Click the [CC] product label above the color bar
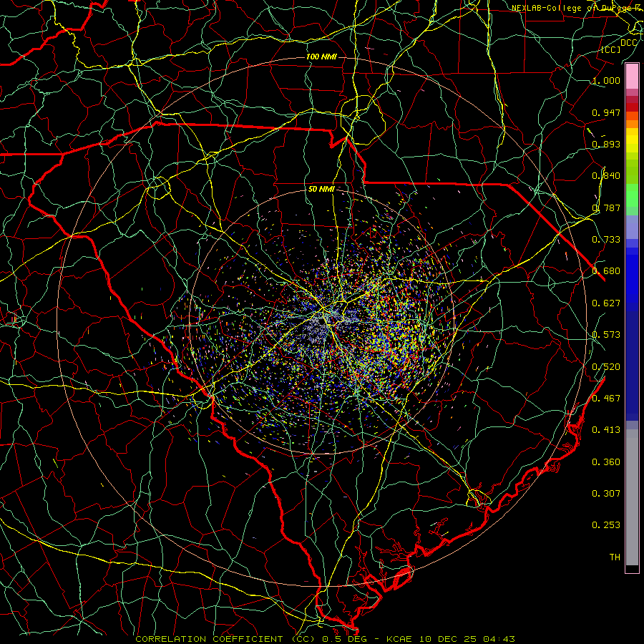This screenshot has height=644, width=644. tap(611, 49)
